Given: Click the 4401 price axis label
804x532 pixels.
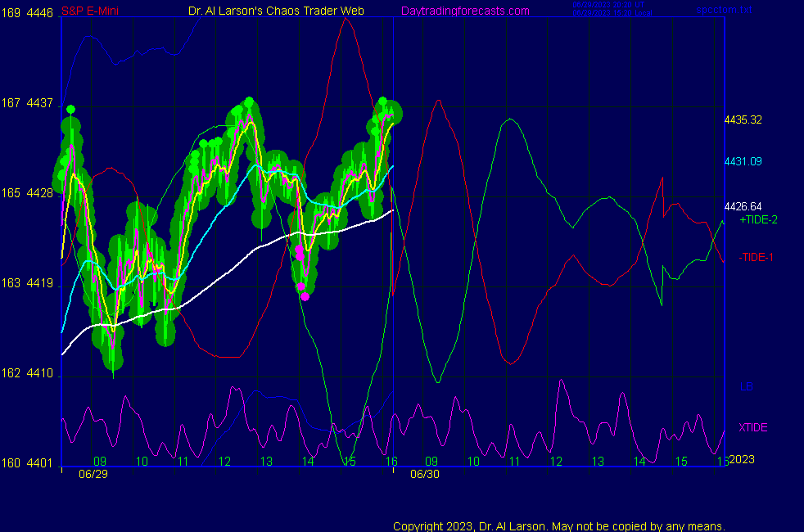Looking at the screenshot, I should tap(39, 463).
